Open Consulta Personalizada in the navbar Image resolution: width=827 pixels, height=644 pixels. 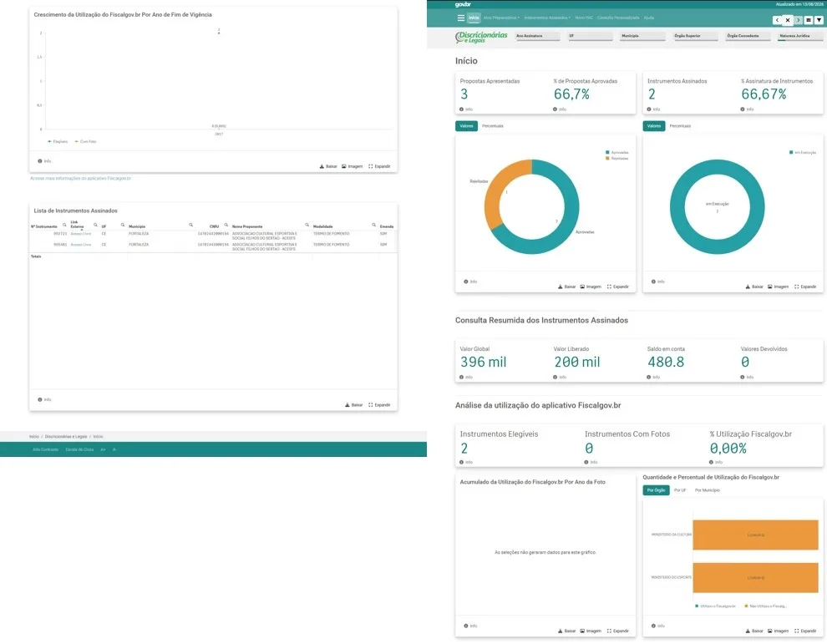pyautogui.click(x=618, y=18)
